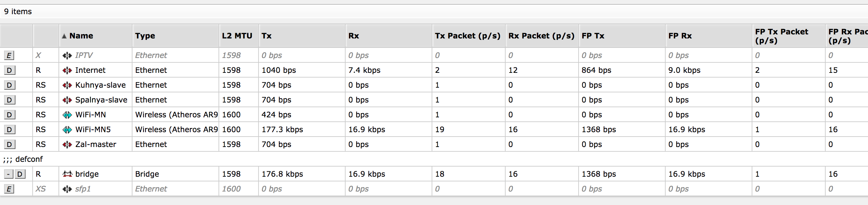This screenshot has height=205, width=868.
Task: Click the Ethernet icon next to Zal-master
Action: (67, 144)
